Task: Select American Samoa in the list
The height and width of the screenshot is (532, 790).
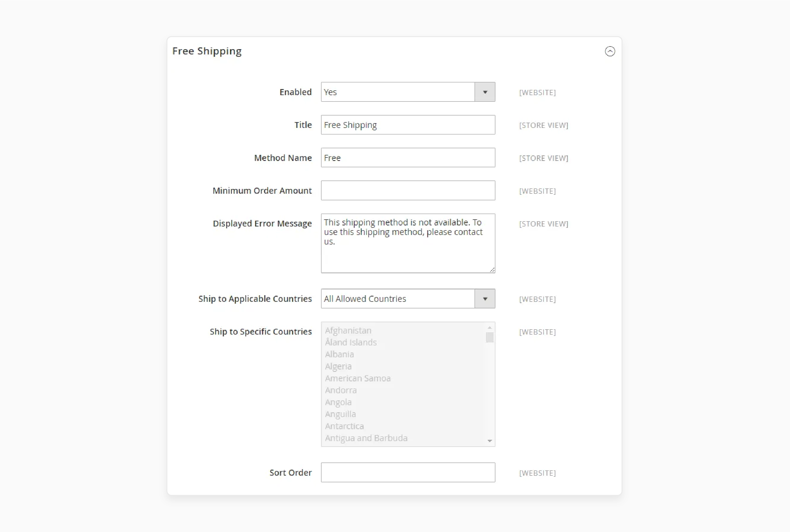Action: [358, 378]
